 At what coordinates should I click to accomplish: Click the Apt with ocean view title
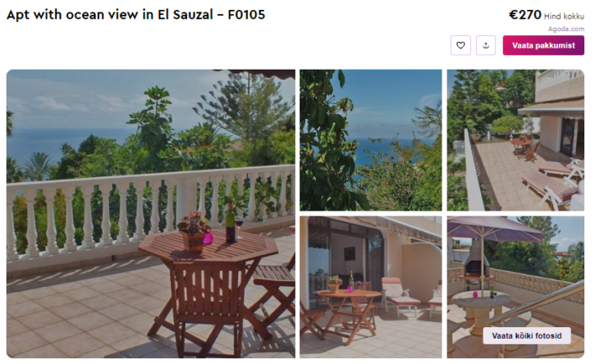tap(135, 15)
